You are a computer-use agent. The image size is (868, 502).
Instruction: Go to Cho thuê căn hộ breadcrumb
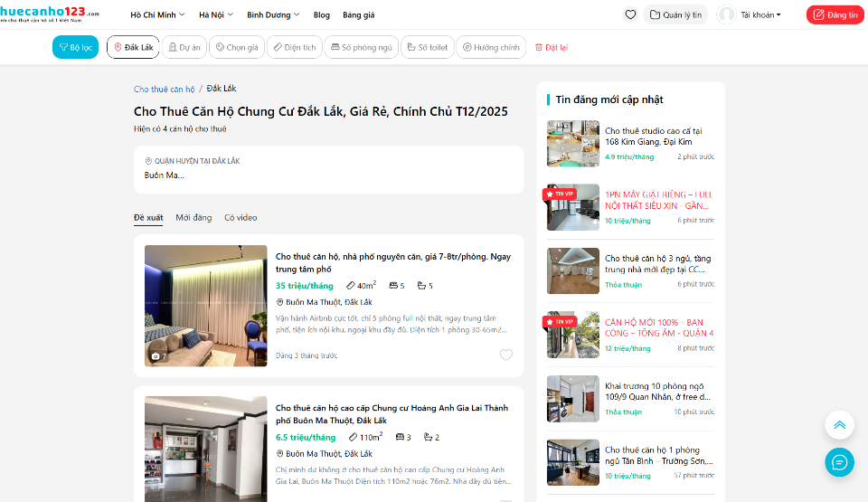point(165,89)
